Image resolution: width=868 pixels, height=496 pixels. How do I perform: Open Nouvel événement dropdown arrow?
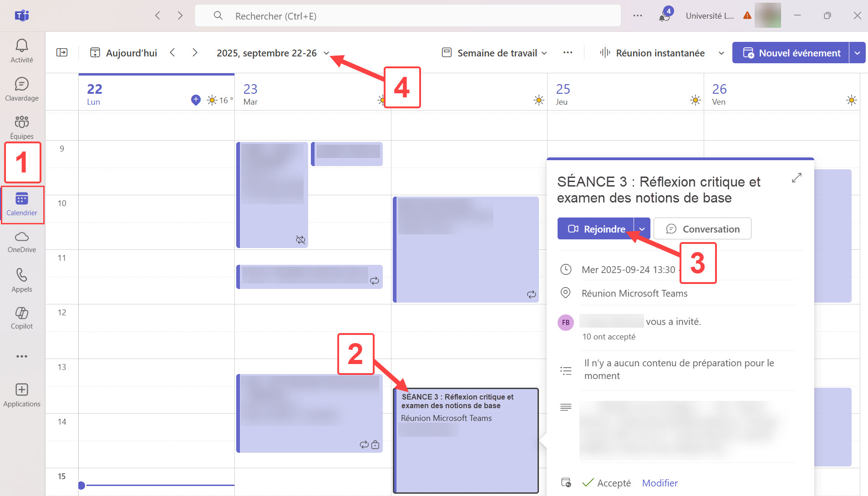pyautogui.click(x=857, y=53)
